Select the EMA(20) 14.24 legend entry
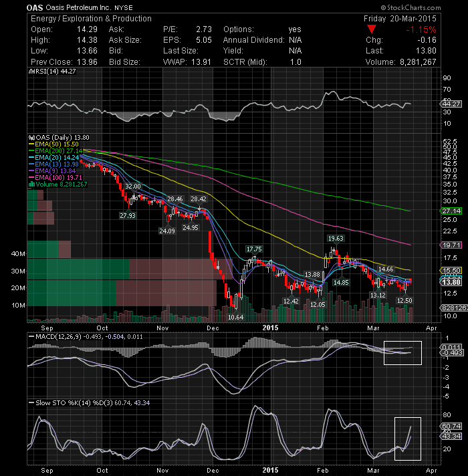This screenshot has width=468, height=476. (x=54, y=158)
